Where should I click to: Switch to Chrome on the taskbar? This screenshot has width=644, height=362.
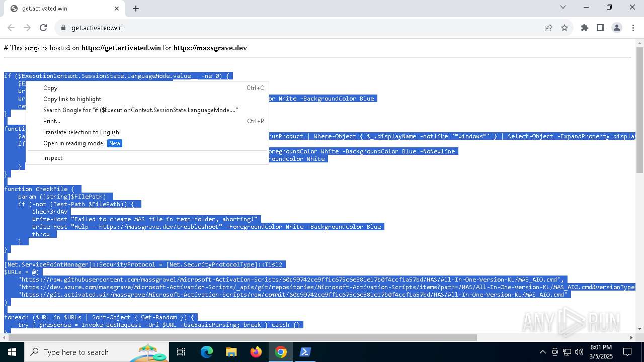click(281, 352)
